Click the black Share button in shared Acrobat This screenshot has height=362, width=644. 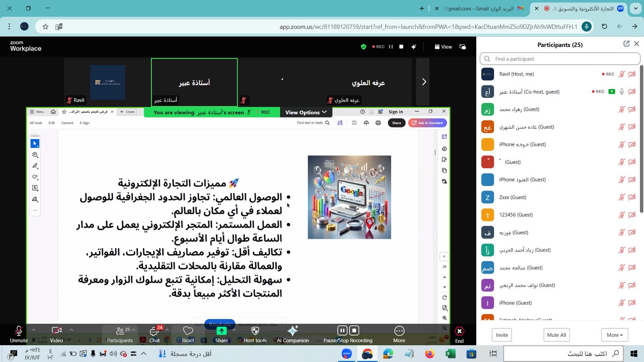pos(396,123)
